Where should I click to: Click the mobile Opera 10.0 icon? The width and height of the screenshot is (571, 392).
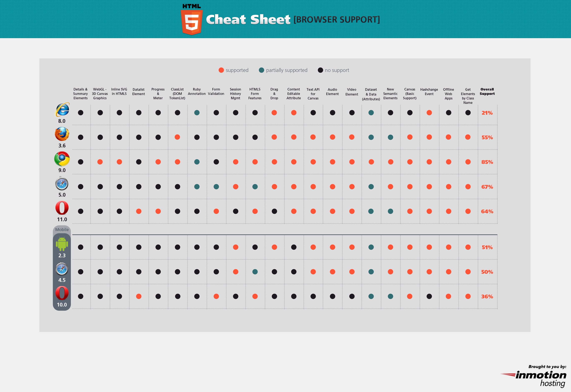pos(62,293)
